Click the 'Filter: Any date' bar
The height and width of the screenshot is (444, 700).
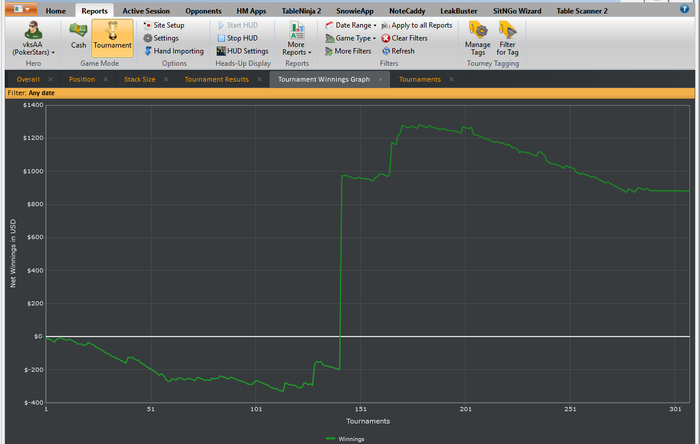tap(350, 93)
